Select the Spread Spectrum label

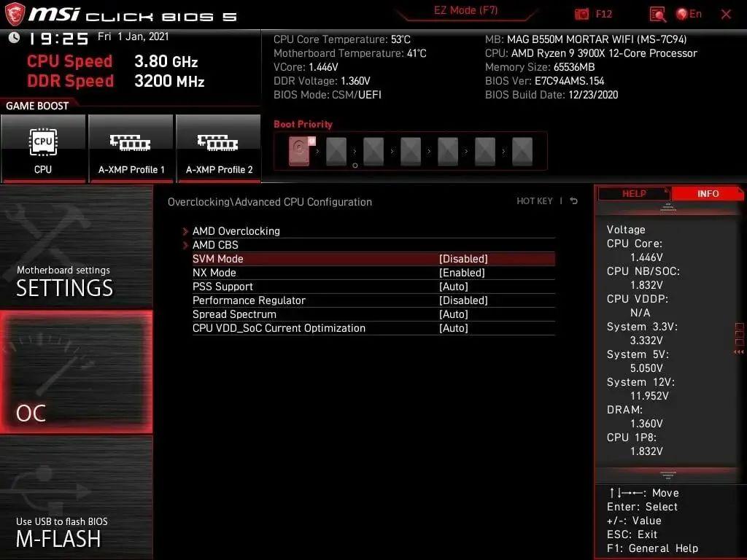(x=234, y=314)
